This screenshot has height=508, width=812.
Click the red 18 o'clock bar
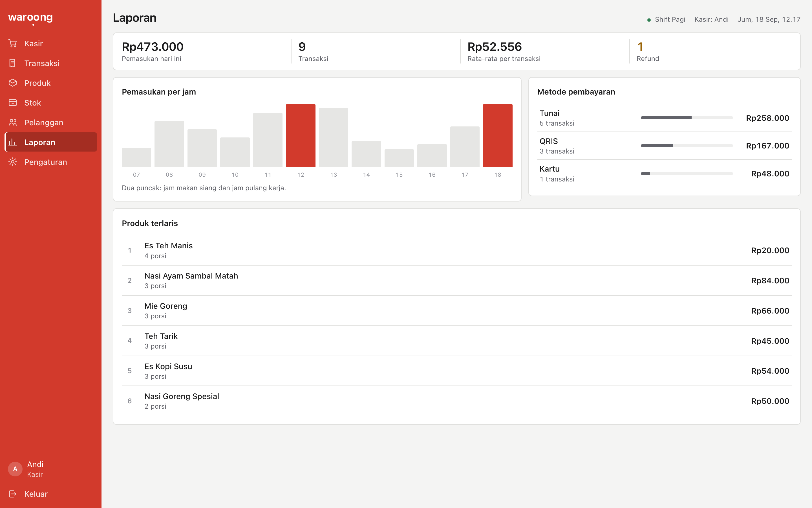point(498,136)
